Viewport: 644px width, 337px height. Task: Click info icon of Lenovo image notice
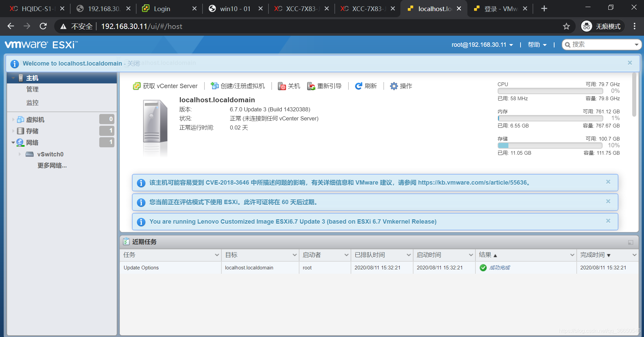click(x=141, y=222)
